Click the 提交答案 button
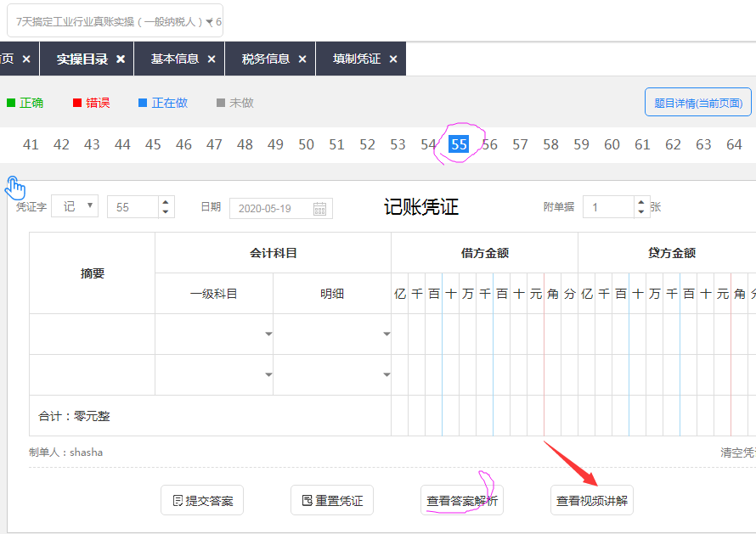 202,501
